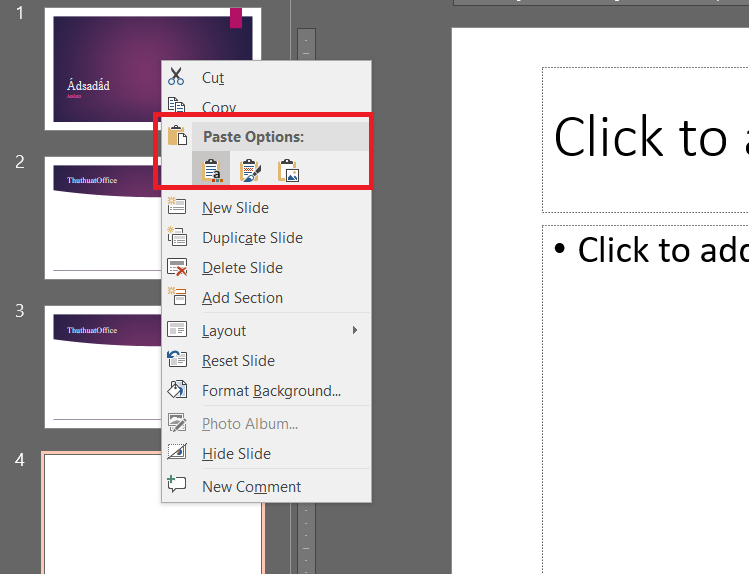Click the Copy icon in context menu
Image resolution: width=749 pixels, height=578 pixels.
[x=177, y=105]
